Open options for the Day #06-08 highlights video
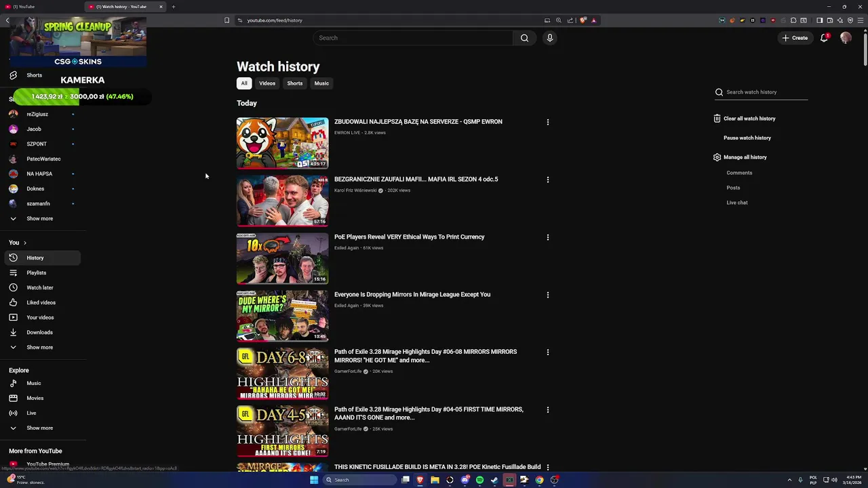 coord(548,352)
